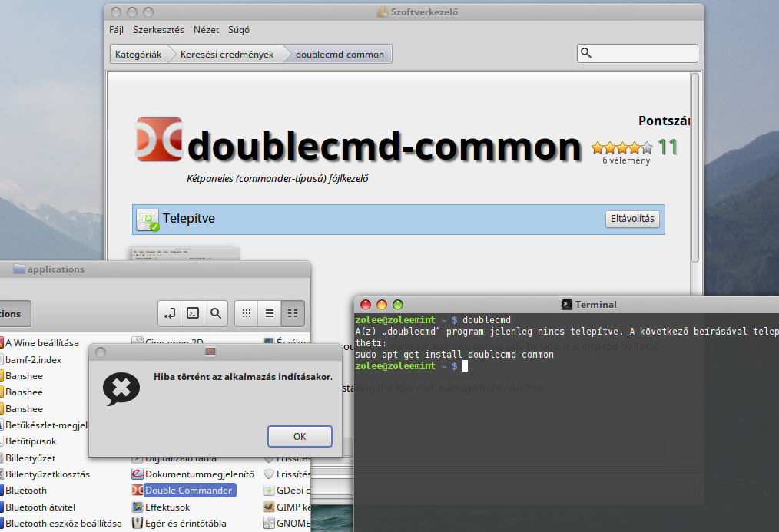Click the error icon in the dialog
The image size is (779, 532).
click(121, 388)
